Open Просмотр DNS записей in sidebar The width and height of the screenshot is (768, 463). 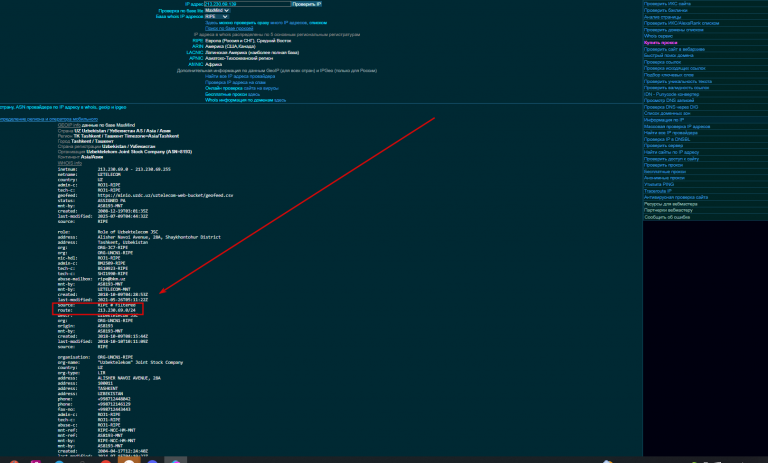669,100
